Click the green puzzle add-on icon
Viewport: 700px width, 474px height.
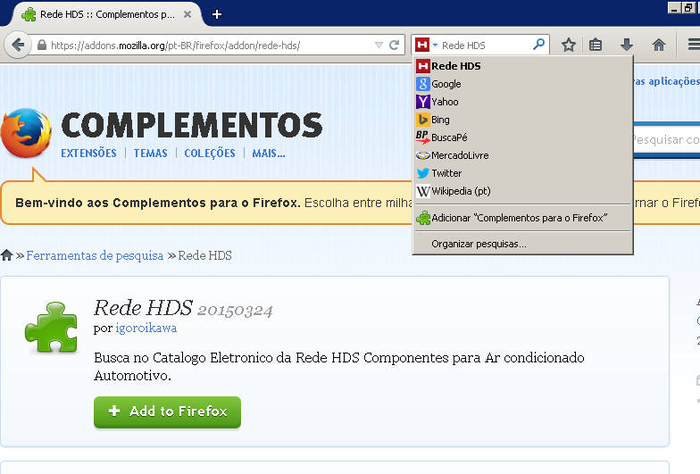coord(51,328)
